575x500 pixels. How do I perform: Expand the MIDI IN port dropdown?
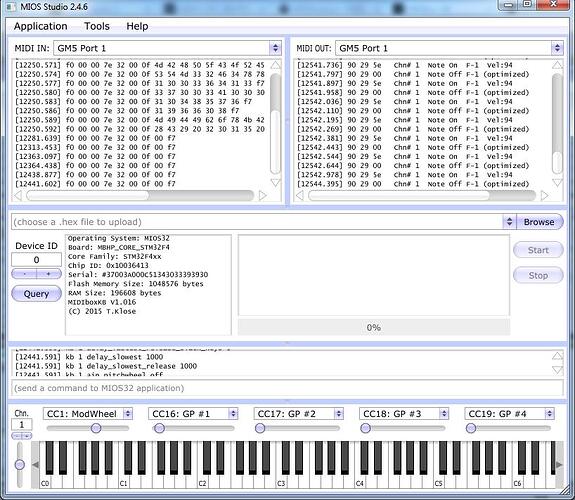pyautogui.click(x=275, y=48)
